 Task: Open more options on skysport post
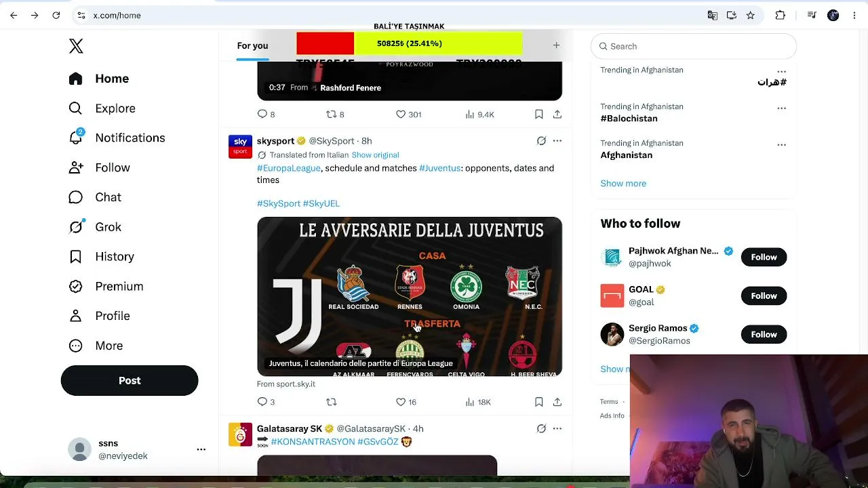tap(557, 141)
